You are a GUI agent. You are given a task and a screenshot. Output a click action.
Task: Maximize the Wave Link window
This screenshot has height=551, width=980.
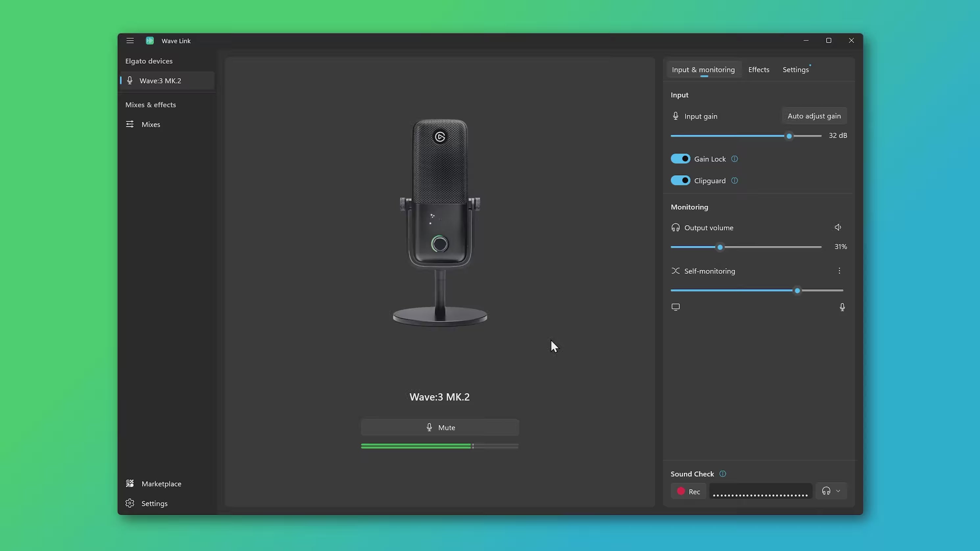coord(829,41)
